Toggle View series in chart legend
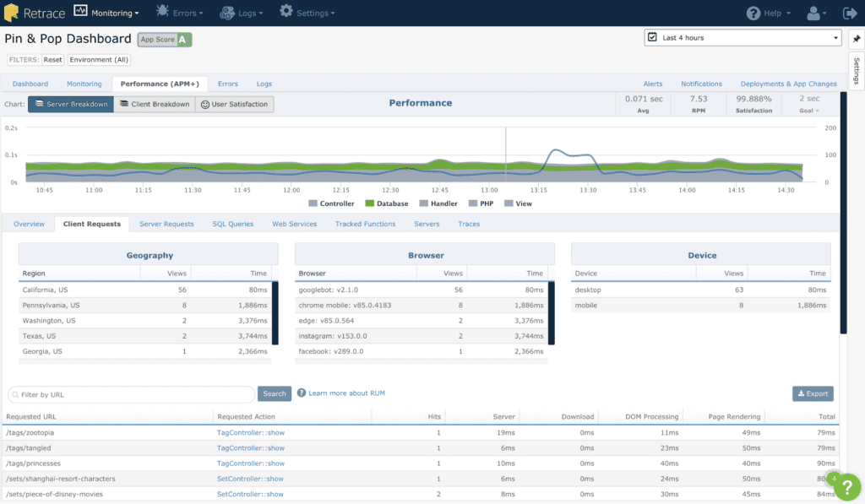 pyautogui.click(x=518, y=203)
